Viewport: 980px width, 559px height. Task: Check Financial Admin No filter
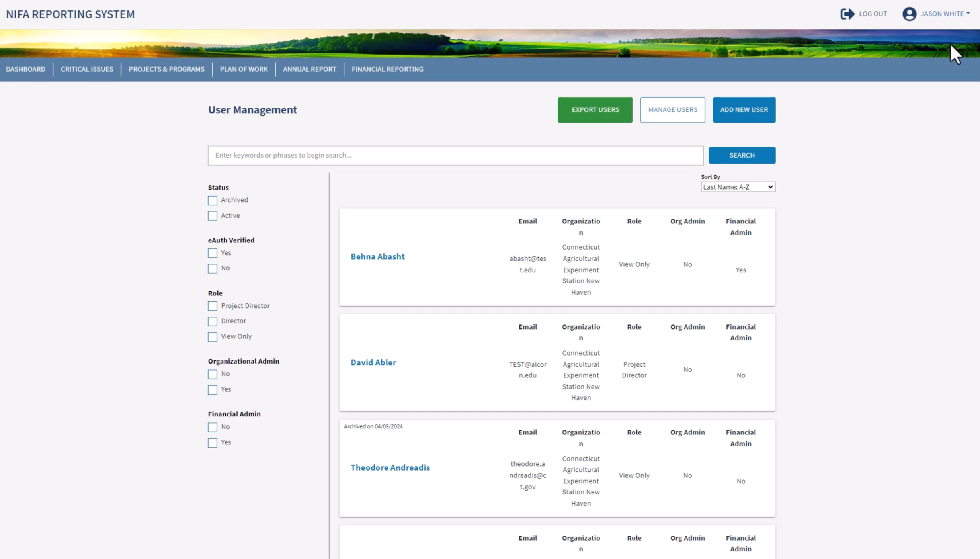coord(213,427)
